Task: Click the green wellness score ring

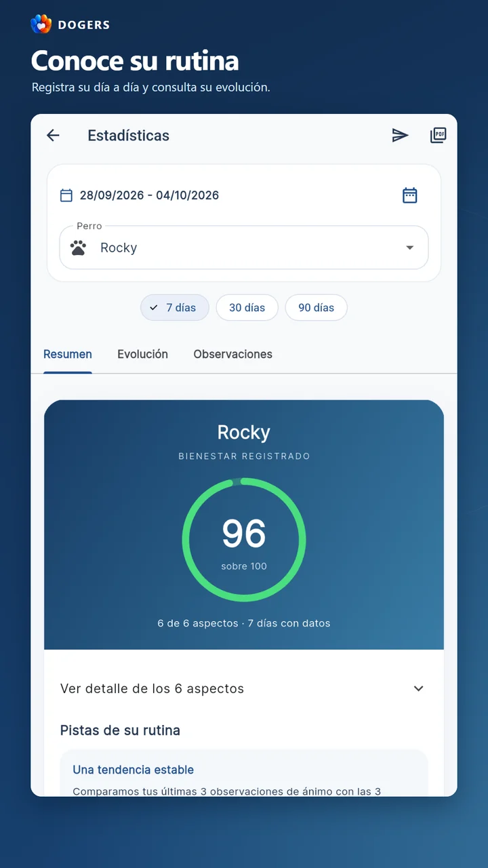Action: pyautogui.click(x=244, y=540)
